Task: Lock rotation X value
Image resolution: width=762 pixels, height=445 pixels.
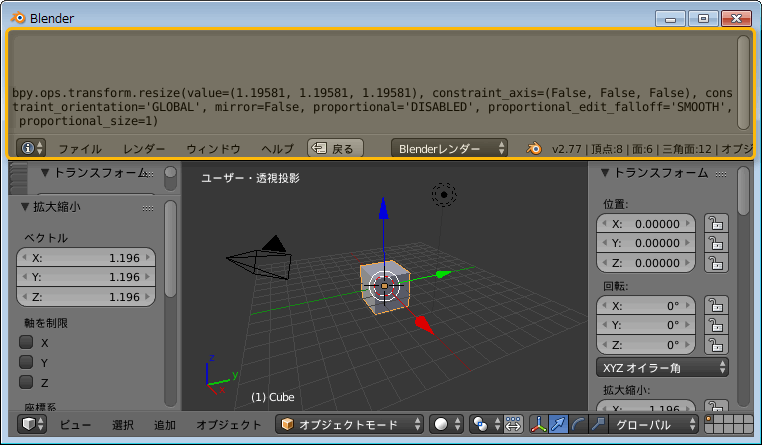Action: click(x=716, y=306)
